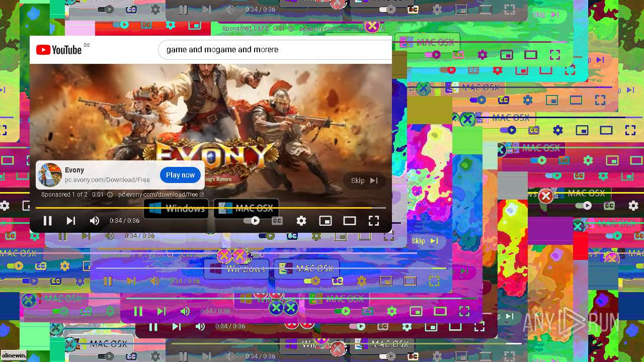Click the Evony title in the ad card

coord(74,170)
